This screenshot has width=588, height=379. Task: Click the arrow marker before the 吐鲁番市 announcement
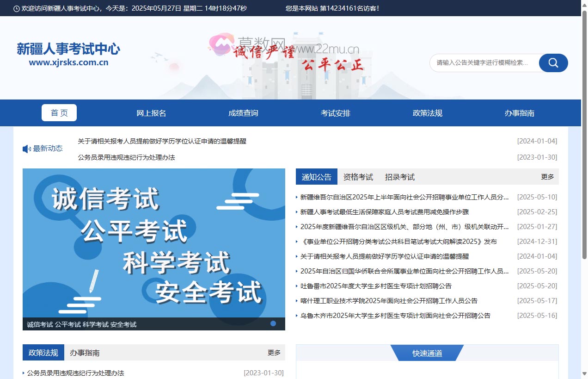coord(297,286)
